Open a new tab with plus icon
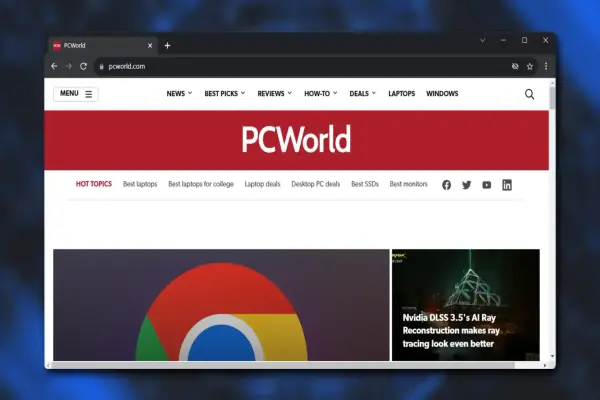Image resolution: width=600 pixels, height=400 pixels. coord(167,46)
